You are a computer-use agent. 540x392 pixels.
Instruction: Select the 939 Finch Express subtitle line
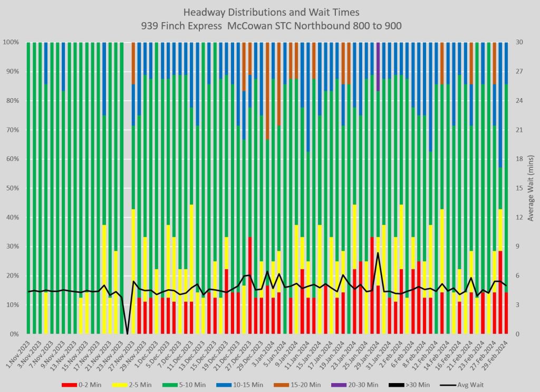[x=269, y=25]
